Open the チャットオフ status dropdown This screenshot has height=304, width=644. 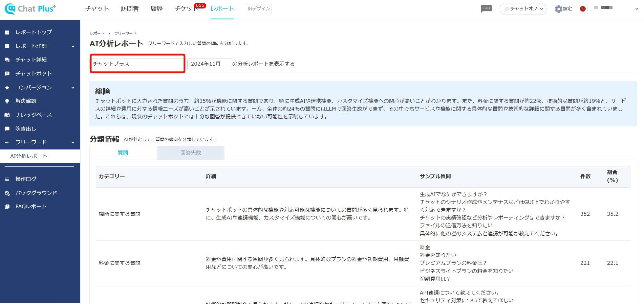(523, 9)
